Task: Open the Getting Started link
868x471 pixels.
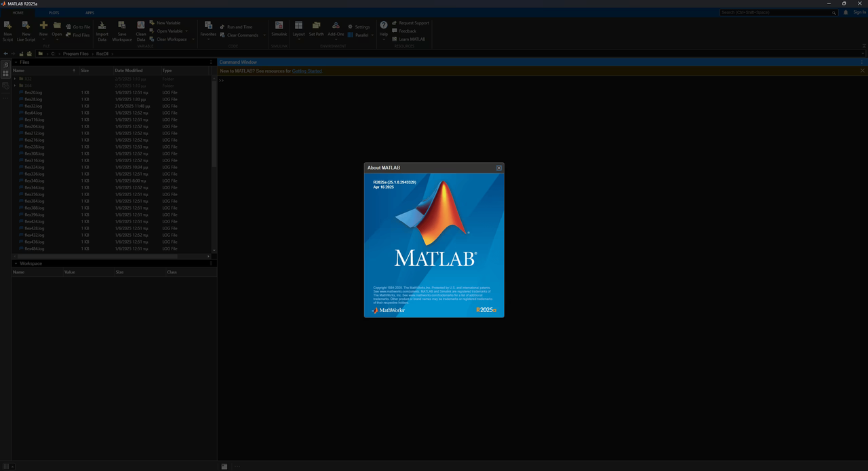Action: pos(307,71)
